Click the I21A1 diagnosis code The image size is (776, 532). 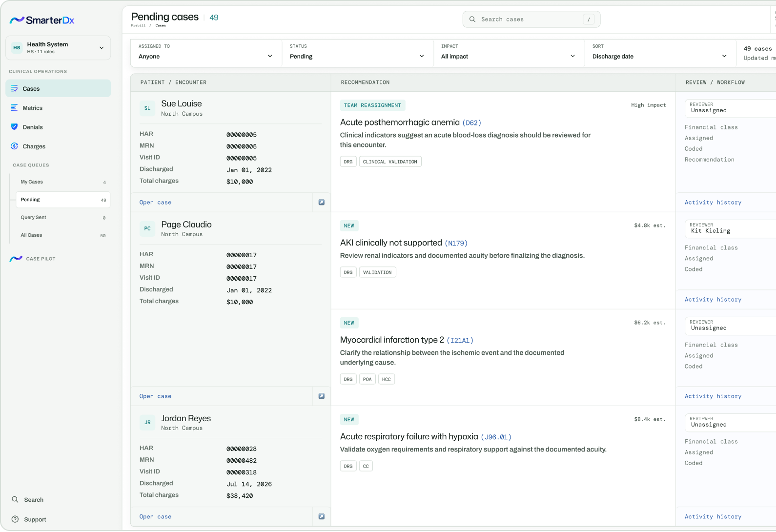[x=460, y=340]
